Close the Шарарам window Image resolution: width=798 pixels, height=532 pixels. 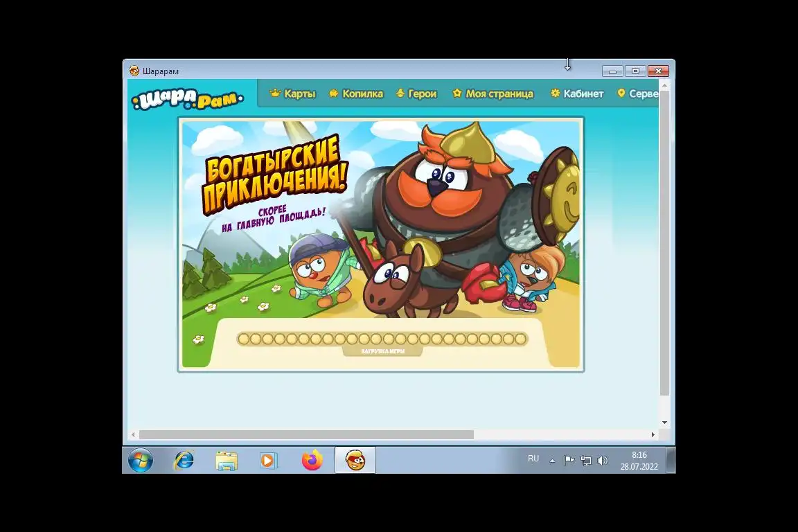coord(658,71)
